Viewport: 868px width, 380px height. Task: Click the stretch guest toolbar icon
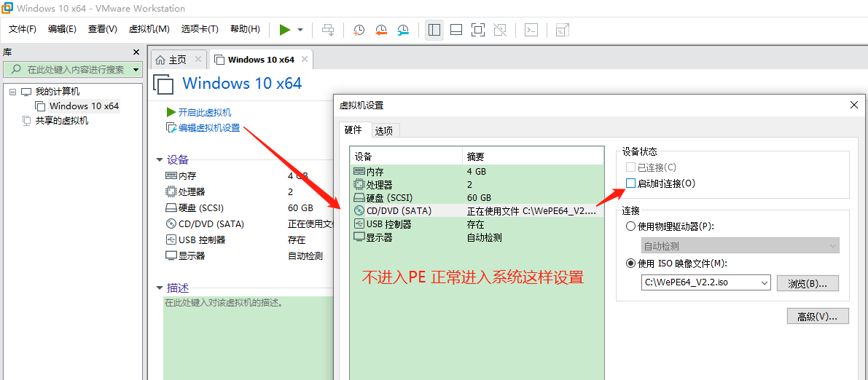point(563,30)
